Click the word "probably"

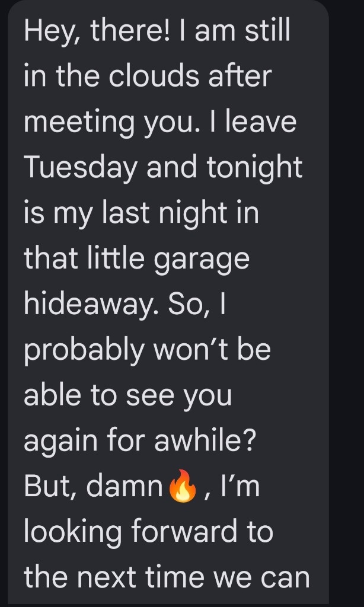click(x=84, y=352)
